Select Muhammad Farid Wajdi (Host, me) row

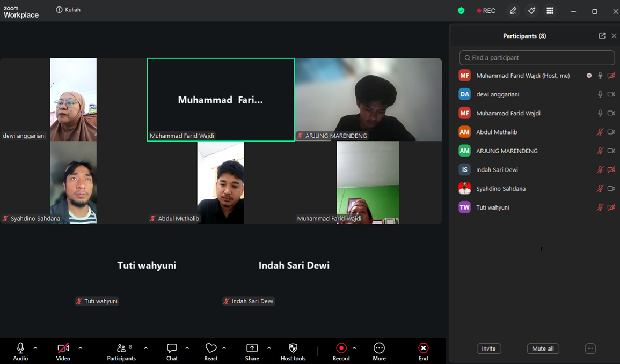[537, 76]
